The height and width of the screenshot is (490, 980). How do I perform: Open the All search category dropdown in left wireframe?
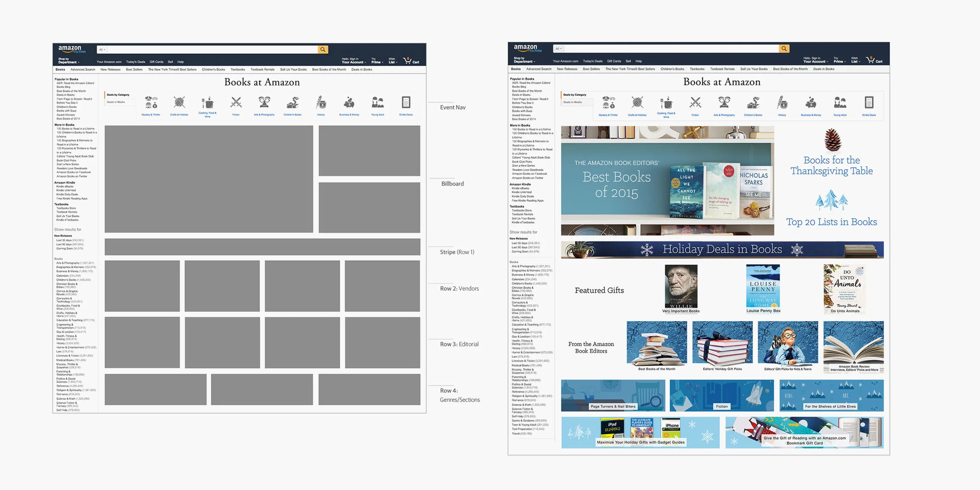click(x=102, y=49)
